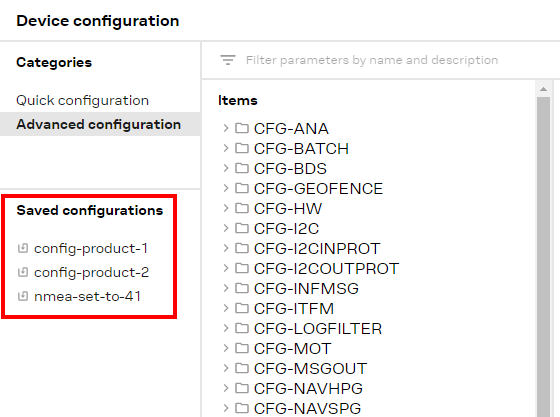Select the CFG-I2COUTPROT item label

[326, 268]
